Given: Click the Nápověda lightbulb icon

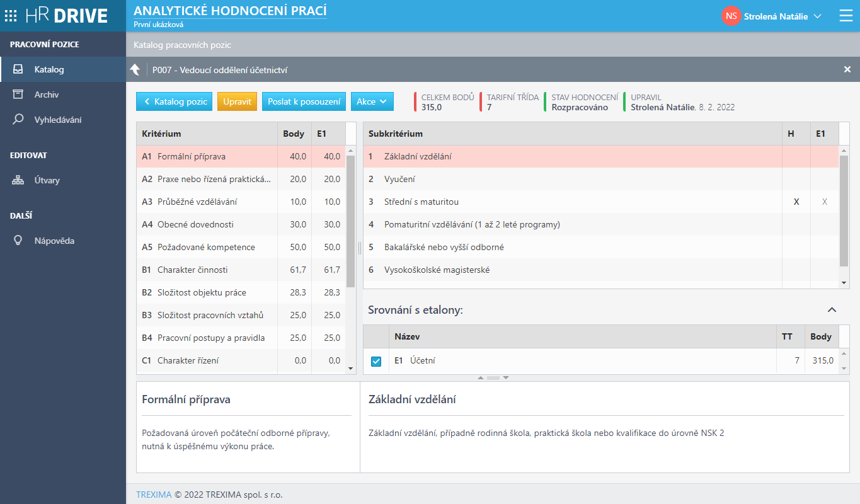Looking at the screenshot, I should [18, 241].
